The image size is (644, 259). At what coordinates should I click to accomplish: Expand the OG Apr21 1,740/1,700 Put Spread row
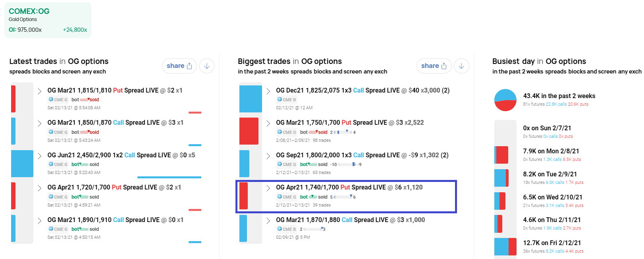point(268,188)
